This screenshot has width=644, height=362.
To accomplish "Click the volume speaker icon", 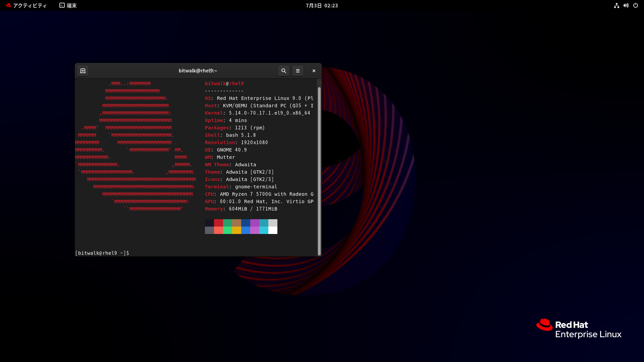I will [626, 5].
